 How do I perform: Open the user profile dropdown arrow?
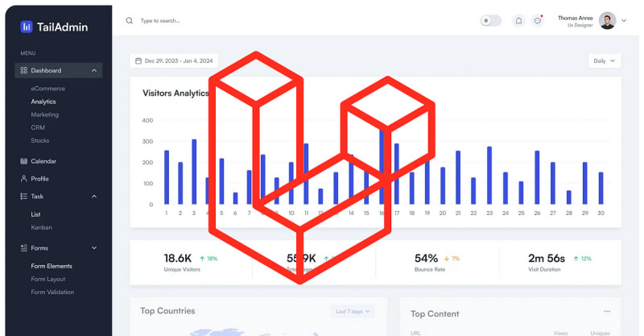point(624,21)
